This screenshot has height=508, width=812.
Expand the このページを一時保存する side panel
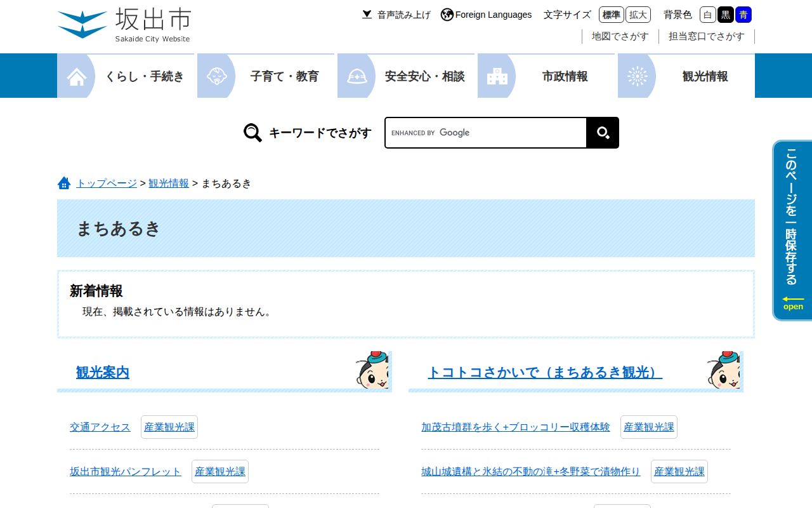[x=792, y=231]
